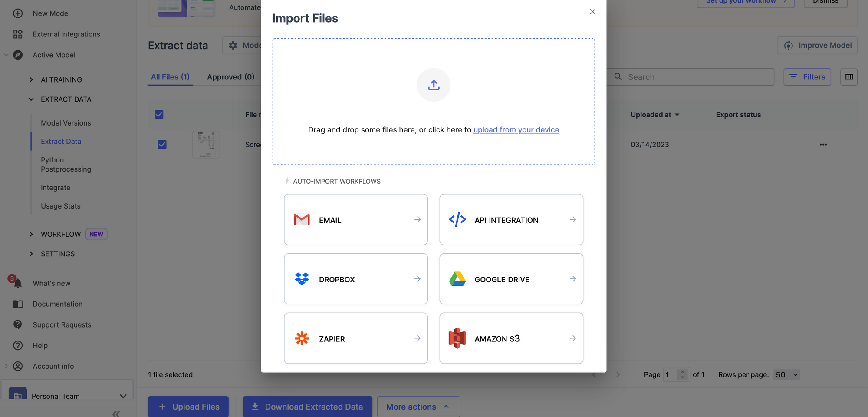Select the Zapier import workflow

tap(356, 338)
